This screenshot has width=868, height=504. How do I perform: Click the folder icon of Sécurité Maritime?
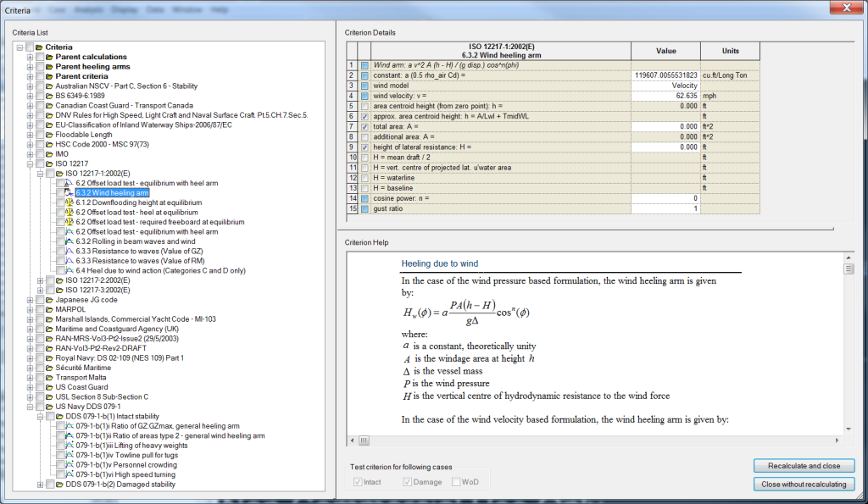[49, 368]
